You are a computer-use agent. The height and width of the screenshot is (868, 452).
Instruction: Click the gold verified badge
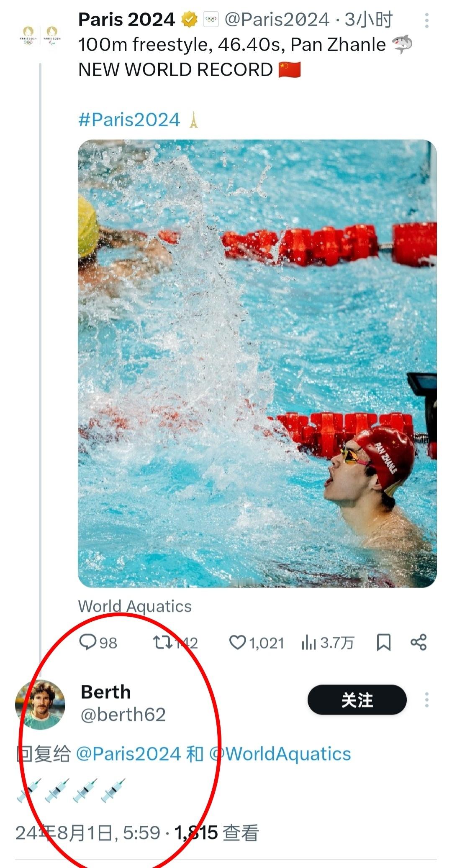click(190, 20)
